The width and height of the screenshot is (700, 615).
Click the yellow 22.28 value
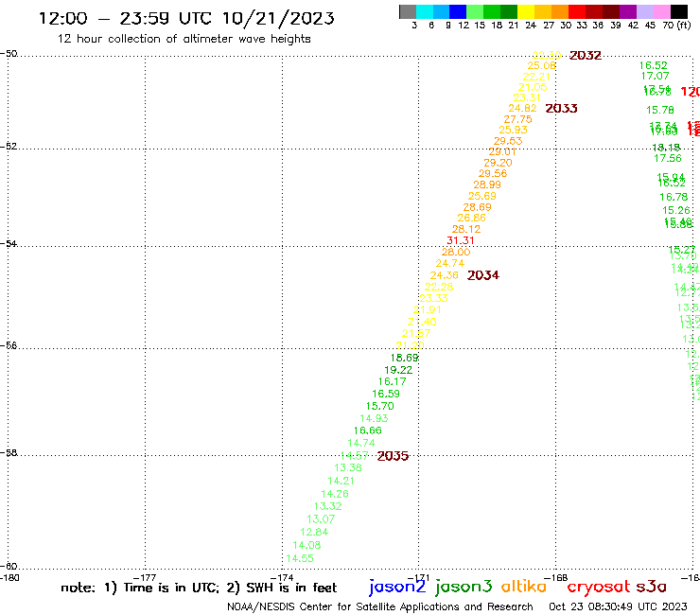[x=439, y=287]
